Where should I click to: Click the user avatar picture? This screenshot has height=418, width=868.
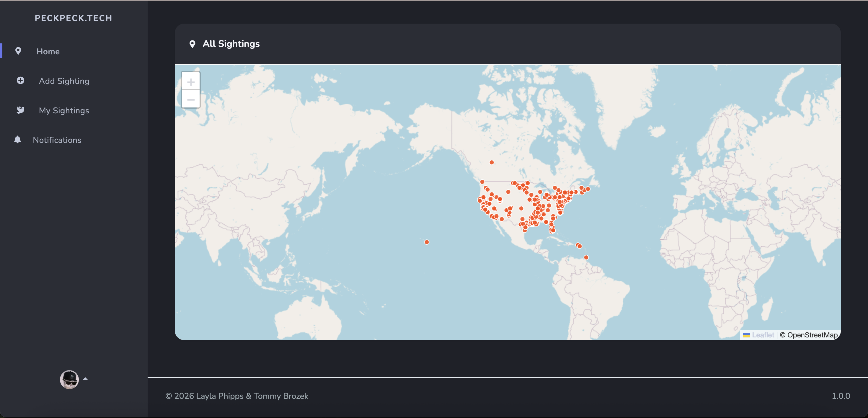69,379
